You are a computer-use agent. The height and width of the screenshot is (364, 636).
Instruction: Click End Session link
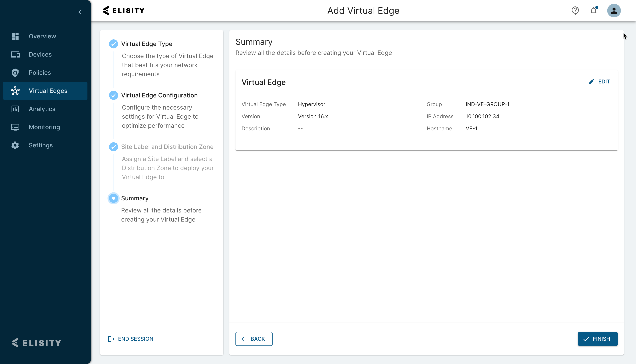click(x=131, y=339)
